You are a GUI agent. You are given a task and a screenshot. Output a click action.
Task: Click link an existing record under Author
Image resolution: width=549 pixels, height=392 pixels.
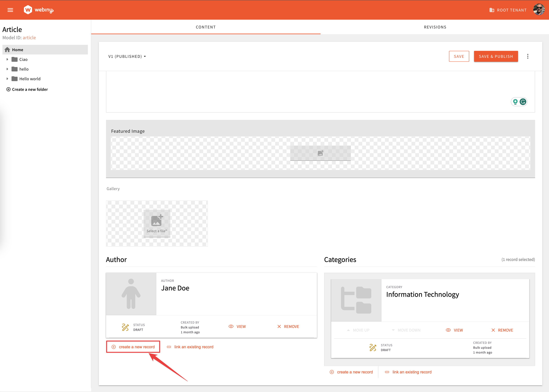(190, 347)
